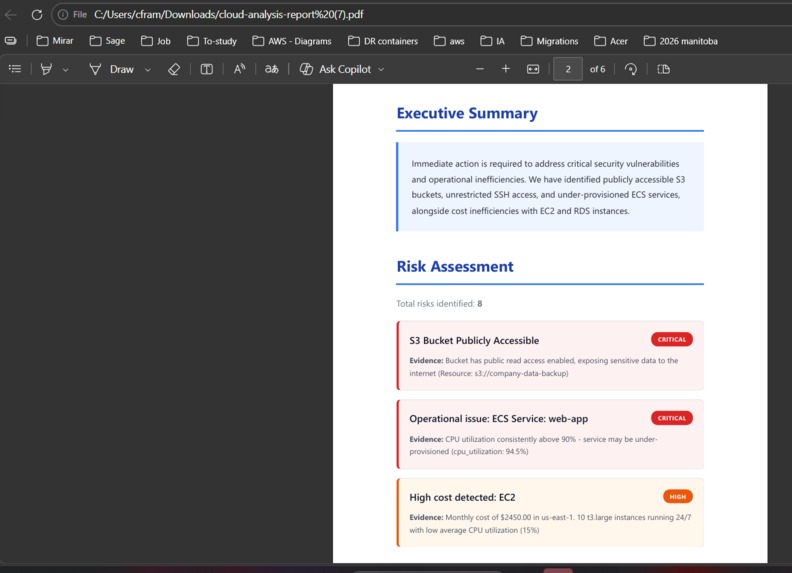Open the aws bookmarks folder

(x=449, y=41)
